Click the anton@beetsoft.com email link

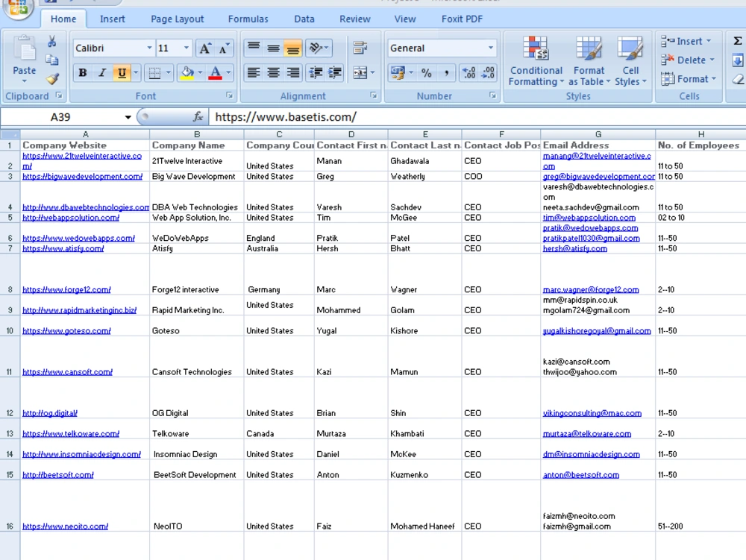pyautogui.click(x=581, y=475)
